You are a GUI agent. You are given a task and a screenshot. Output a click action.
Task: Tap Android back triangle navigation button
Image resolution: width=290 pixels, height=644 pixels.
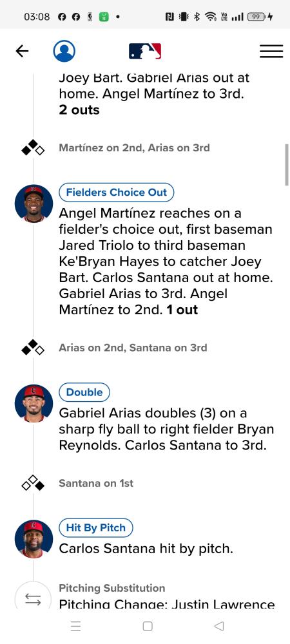[x=219, y=626]
